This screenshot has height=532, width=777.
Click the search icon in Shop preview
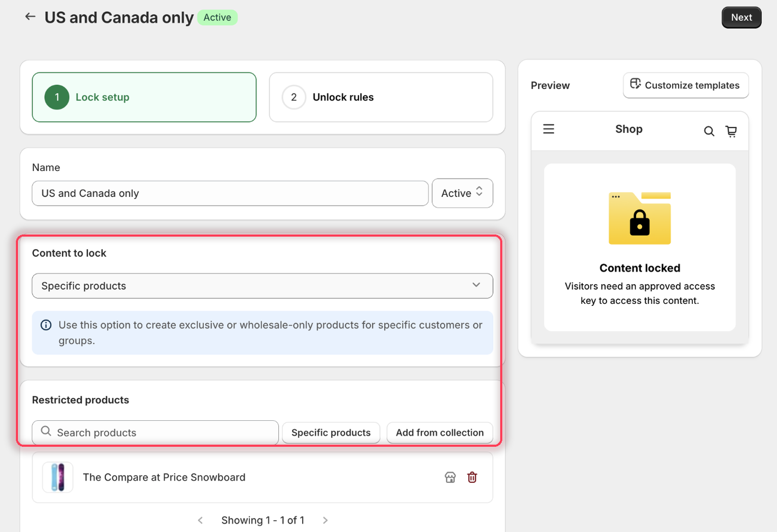[x=709, y=131]
